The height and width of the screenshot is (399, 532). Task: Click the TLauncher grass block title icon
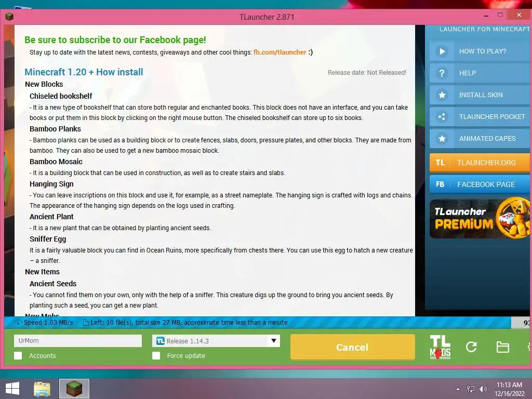[x=9, y=17]
